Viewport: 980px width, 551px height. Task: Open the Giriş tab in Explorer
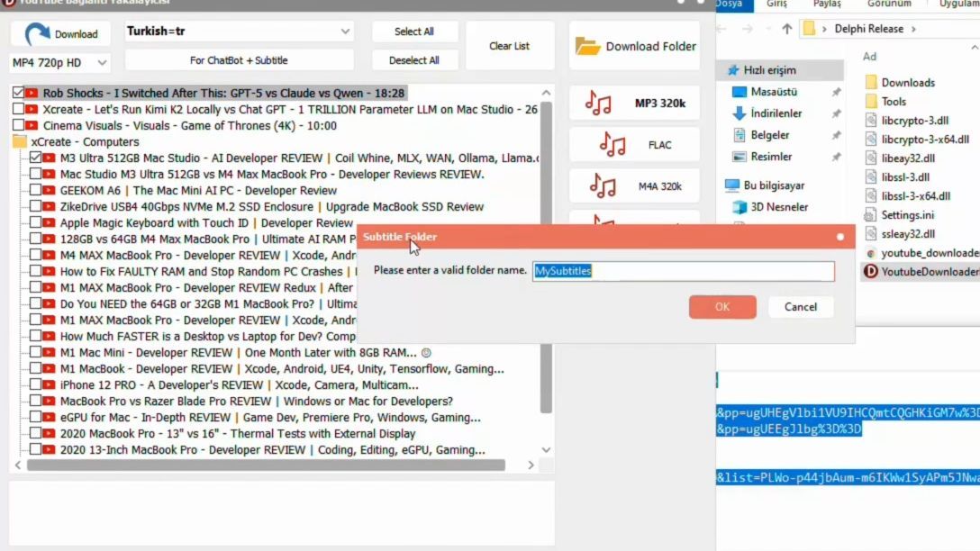pos(776,5)
